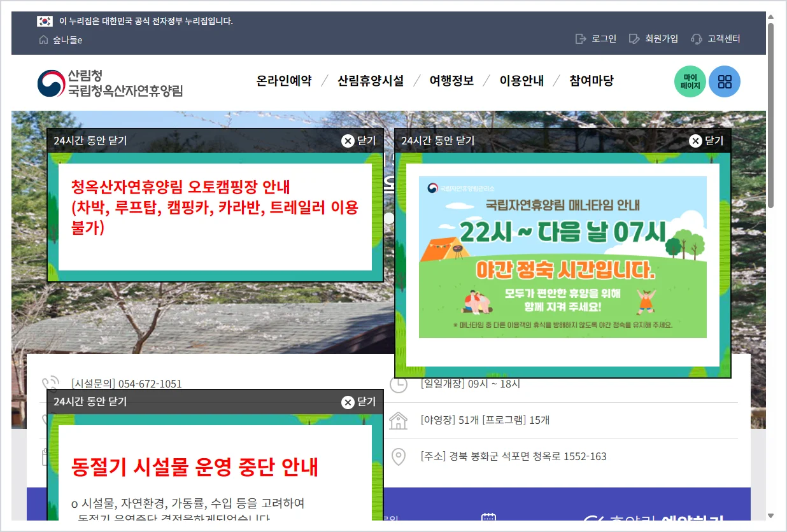Click the 매너타임 안내 banner image
Screen dimensions: 787x532
pos(563,257)
